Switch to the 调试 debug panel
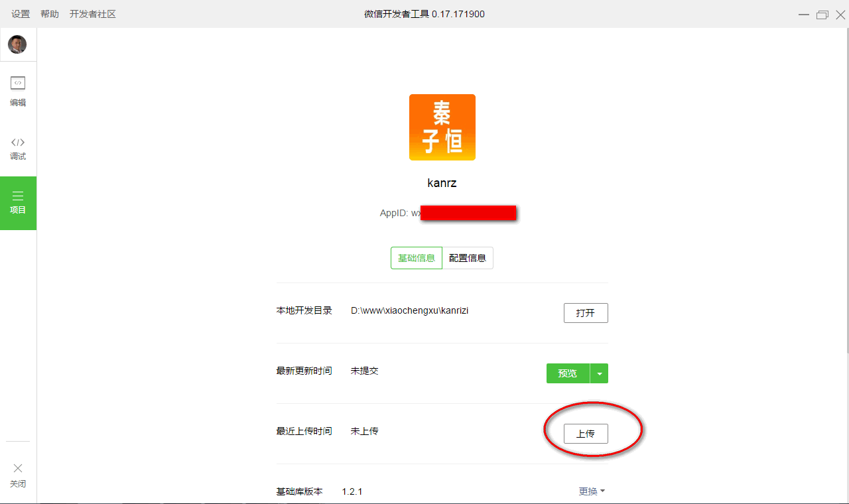This screenshot has height=504, width=849. pyautogui.click(x=18, y=149)
